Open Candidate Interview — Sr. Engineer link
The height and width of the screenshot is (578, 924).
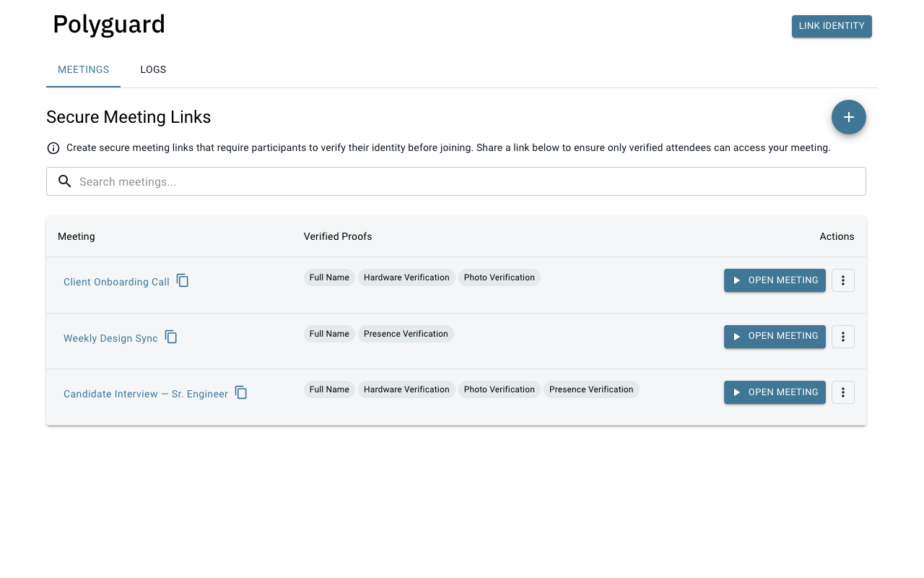click(145, 394)
